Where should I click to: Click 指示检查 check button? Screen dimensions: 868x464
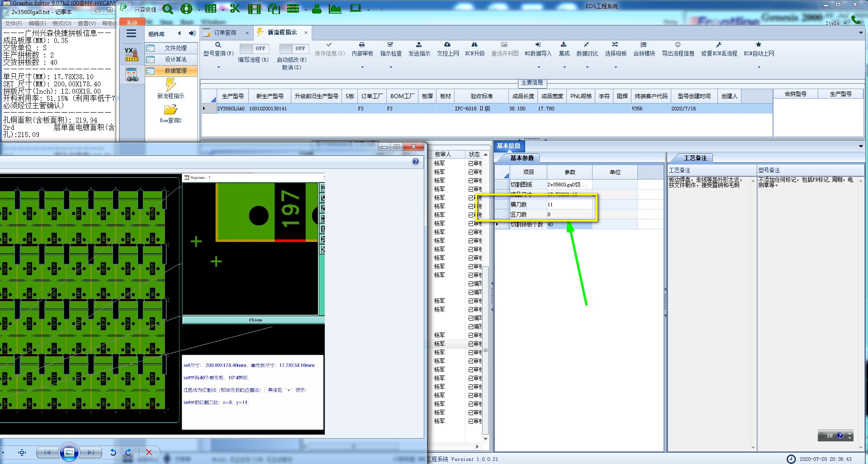tap(391, 49)
